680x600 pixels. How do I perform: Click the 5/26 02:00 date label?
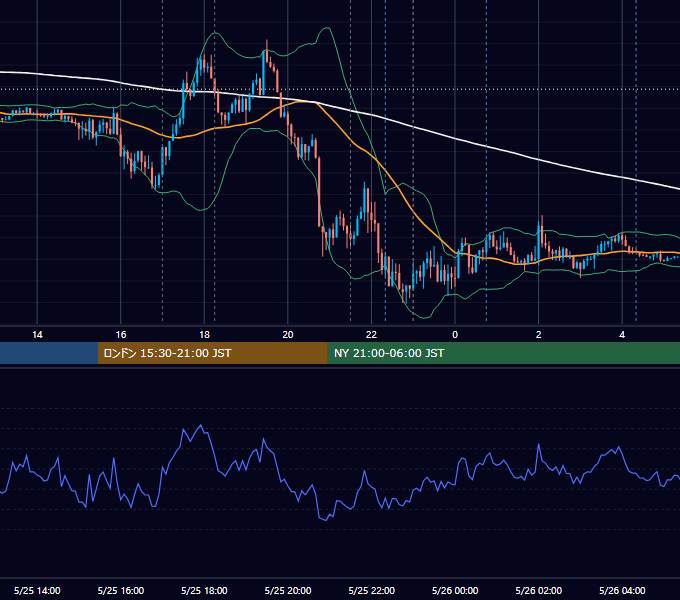pyautogui.click(x=539, y=590)
